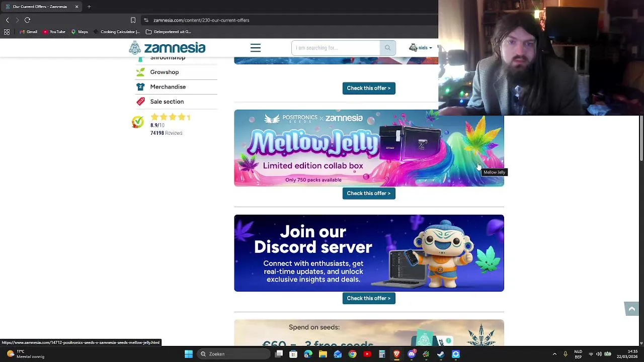Click the search magnifier button
644x362 pixels.
387,48
